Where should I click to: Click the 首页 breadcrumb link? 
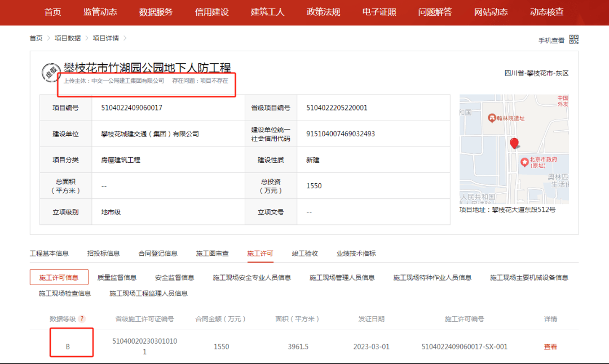coord(36,38)
